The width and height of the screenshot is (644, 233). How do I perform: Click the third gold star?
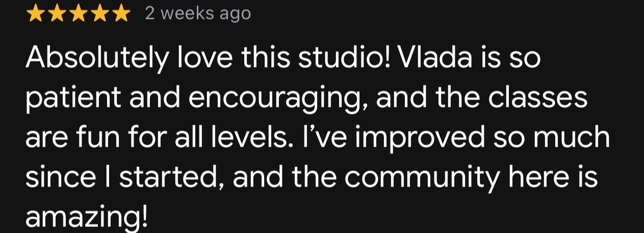(78, 14)
